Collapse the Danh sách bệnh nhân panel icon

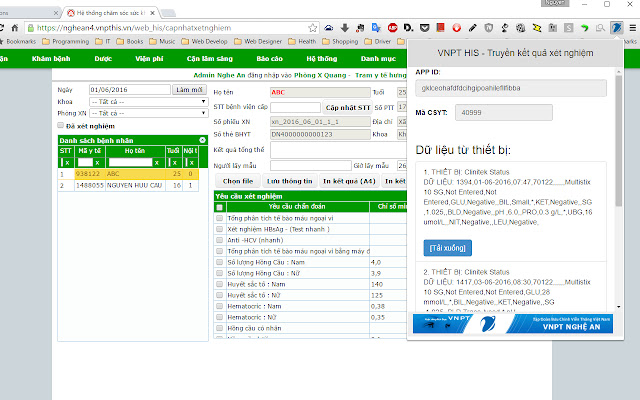(x=202, y=140)
